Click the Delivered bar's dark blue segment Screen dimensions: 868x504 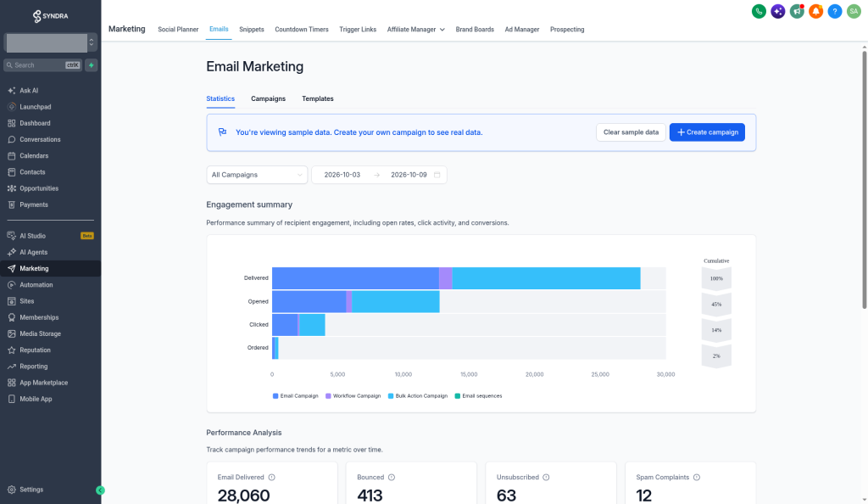coord(355,278)
